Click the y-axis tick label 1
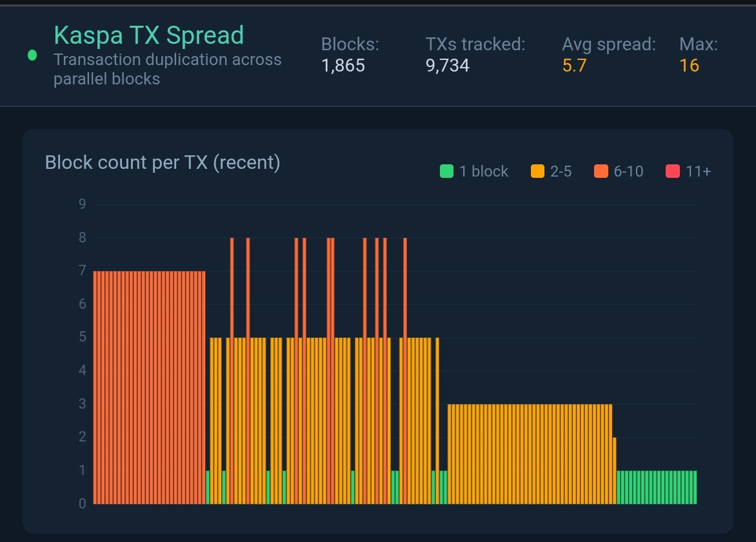Viewport: 756px width, 542px height. [x=83, y=470]
